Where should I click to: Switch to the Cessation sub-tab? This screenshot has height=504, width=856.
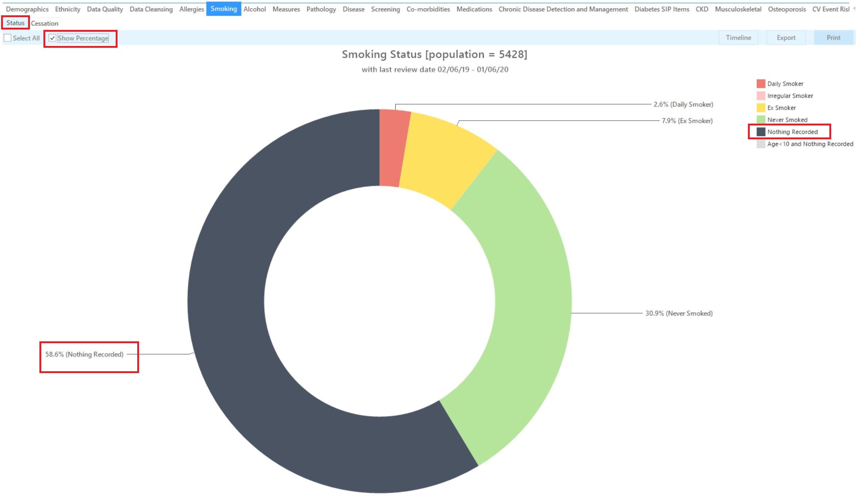(x=45, y=23)
